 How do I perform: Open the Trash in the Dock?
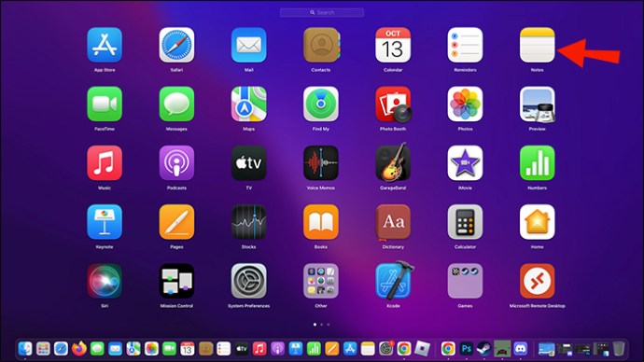pos(619,349)
